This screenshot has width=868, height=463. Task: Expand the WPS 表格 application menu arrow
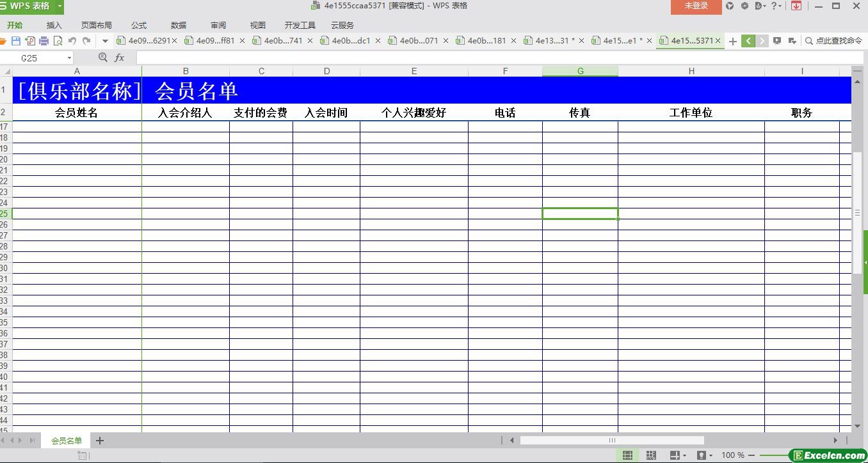click(60, 6)
